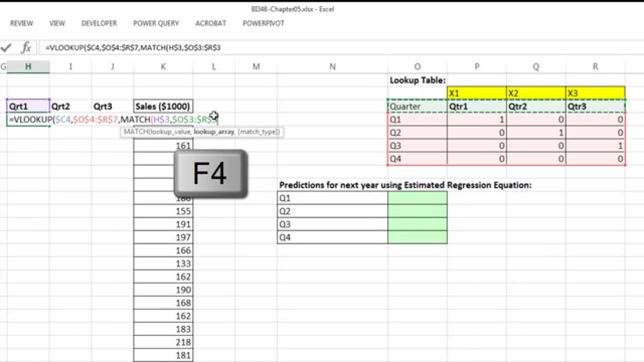The image size is (644, 362).
Task: Select column N header
Action: coord(333,66)
